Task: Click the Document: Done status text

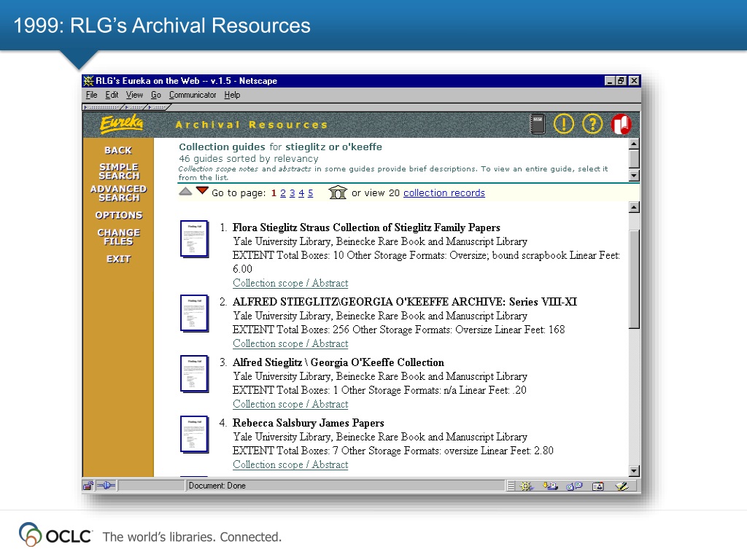Action: pyautogui.click(x=217, y=486)
